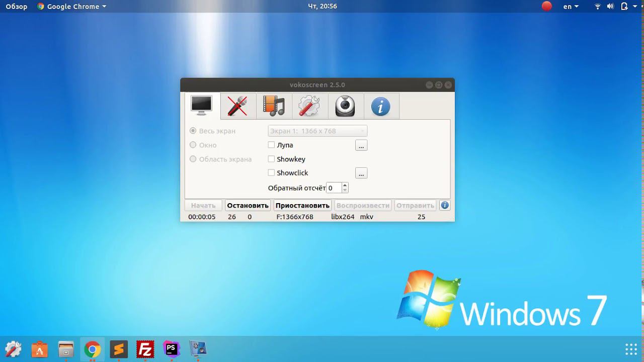
Task: Click the volume speaker icon in the top bar
Action: pos(611,7)
